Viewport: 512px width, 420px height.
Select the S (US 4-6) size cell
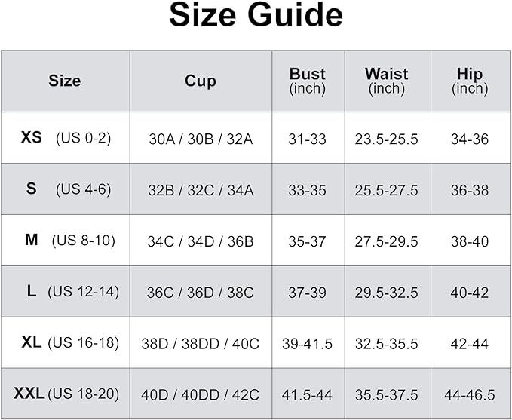pos(66,189)
